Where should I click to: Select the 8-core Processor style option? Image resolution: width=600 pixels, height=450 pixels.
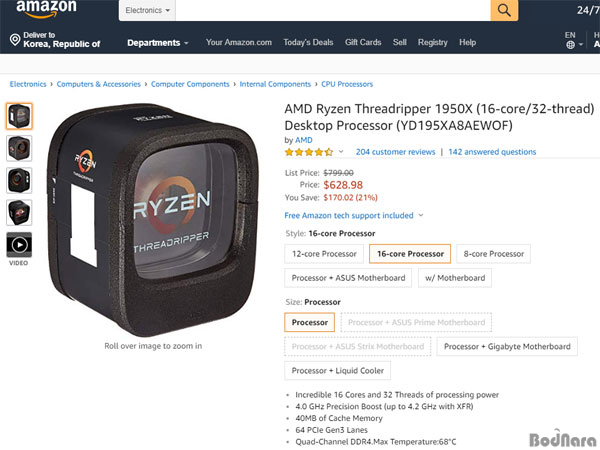coord(494,254)
